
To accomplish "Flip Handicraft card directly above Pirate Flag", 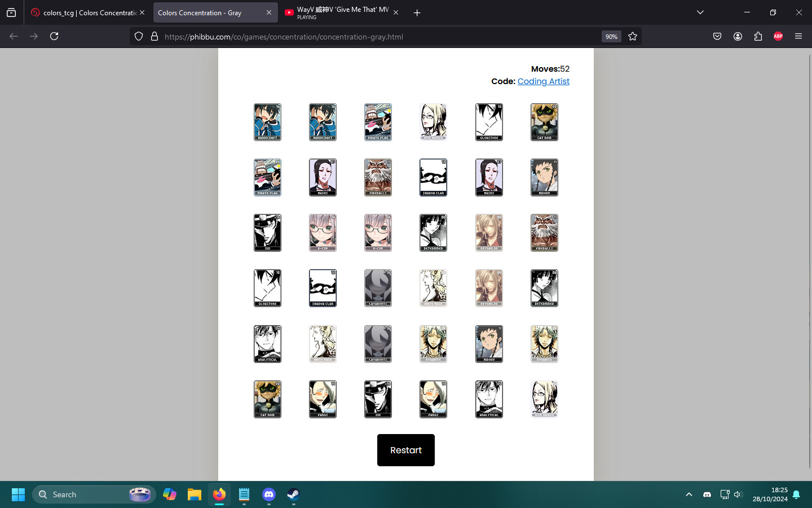I will [267, 122].
